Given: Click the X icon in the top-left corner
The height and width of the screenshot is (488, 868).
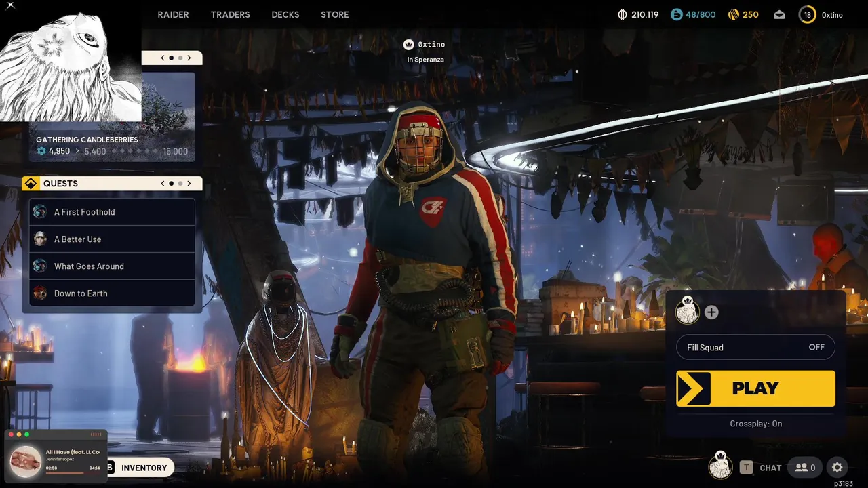Looking at the screenshot, I should point(10,5).
